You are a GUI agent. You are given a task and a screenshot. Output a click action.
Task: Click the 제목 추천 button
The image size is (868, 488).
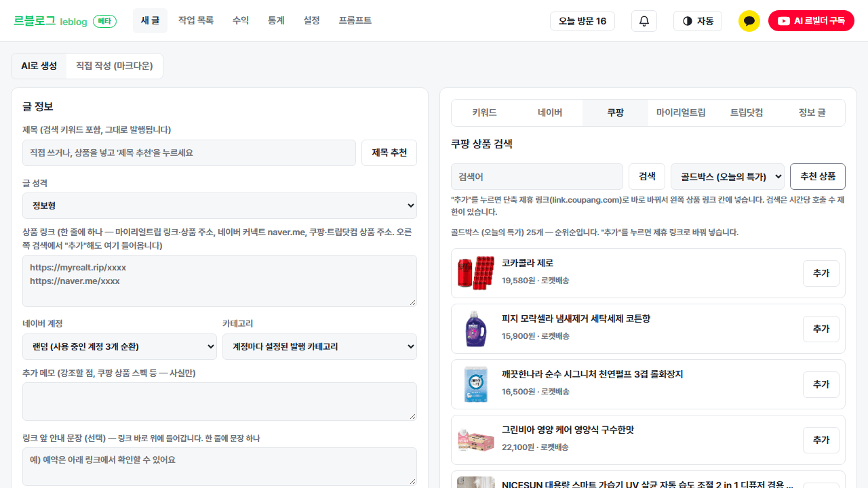coord(389,152)
